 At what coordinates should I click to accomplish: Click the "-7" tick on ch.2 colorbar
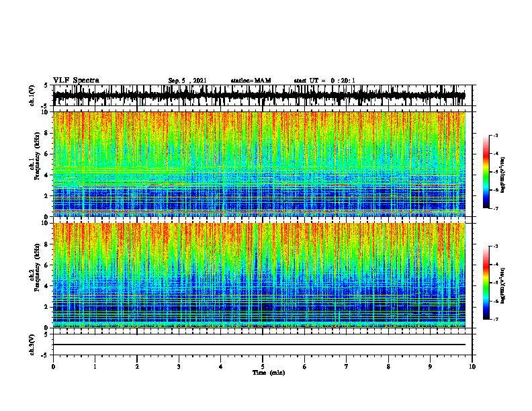pos(496,320)
